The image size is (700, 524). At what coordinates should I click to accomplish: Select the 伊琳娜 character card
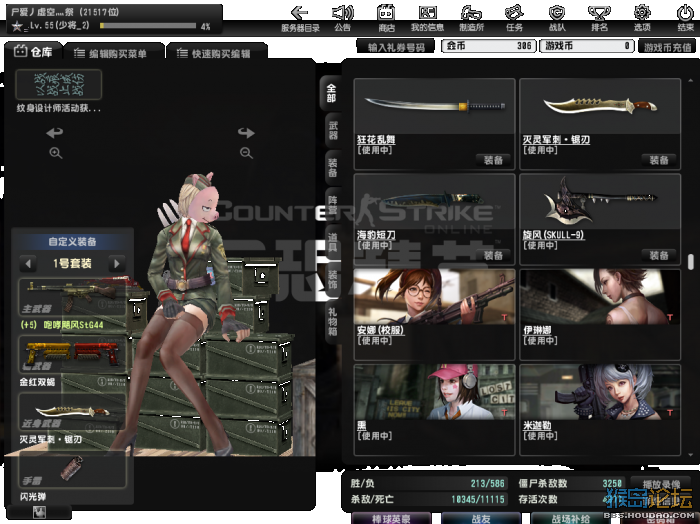(x=600, y=314)
